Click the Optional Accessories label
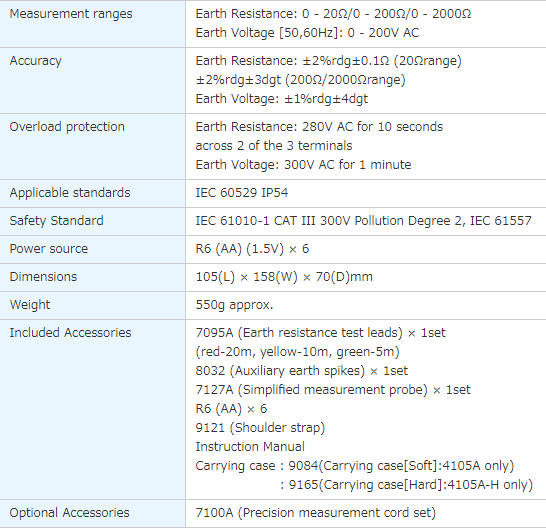The image size is (546, 530). (69, 513)
